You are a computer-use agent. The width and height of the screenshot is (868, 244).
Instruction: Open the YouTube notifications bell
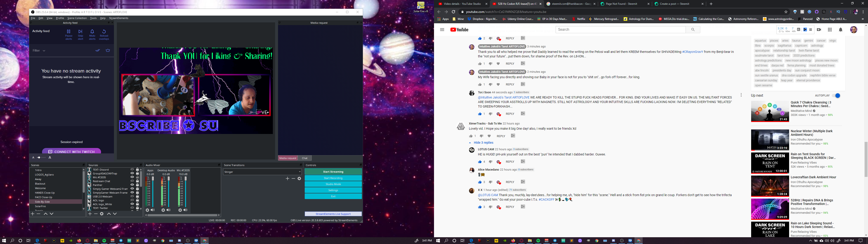(841, 30)
